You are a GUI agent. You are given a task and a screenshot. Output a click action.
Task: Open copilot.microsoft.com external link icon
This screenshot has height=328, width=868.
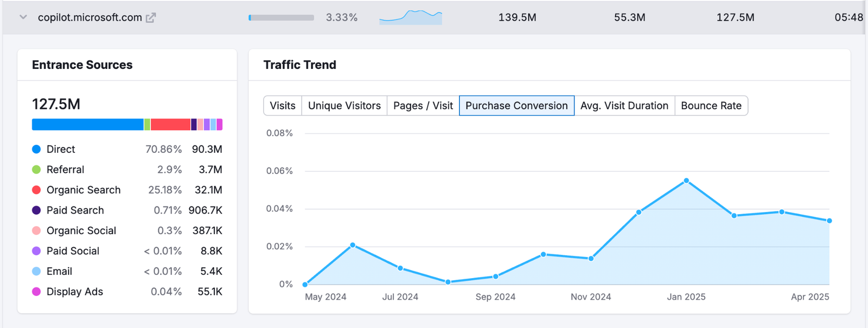151,17
